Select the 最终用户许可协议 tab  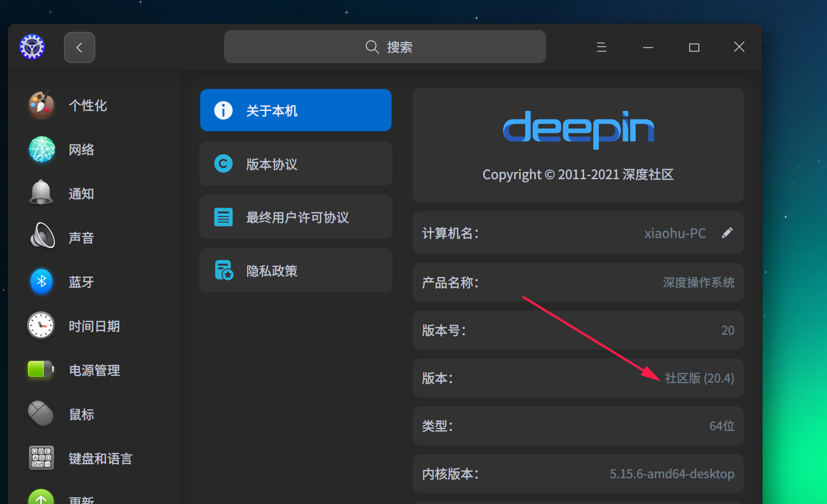click(295, 217)
